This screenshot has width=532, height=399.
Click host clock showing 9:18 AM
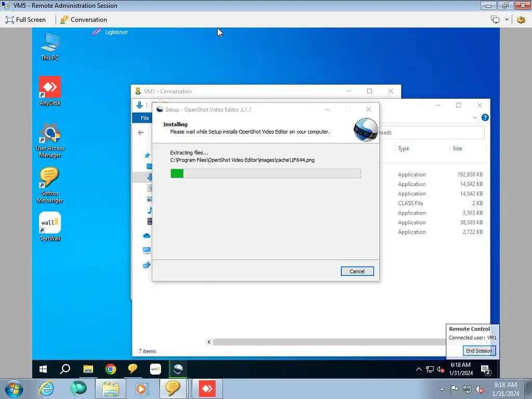506,389
